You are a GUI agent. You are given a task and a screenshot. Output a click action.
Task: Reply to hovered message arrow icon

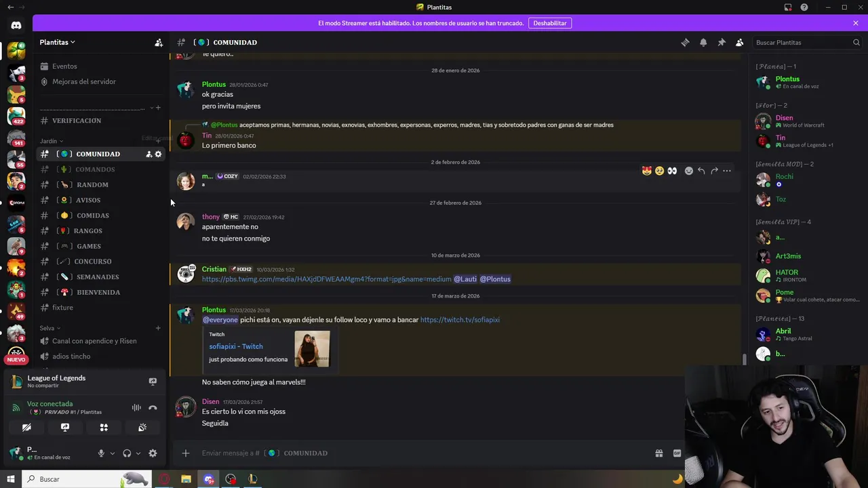tap(701, 171)
